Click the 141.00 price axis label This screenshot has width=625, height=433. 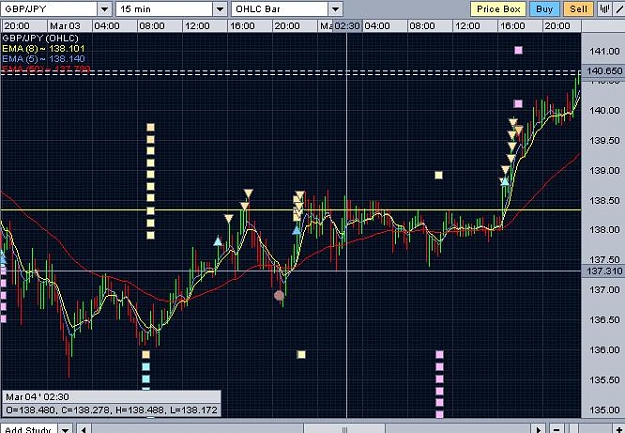[605, 51]
